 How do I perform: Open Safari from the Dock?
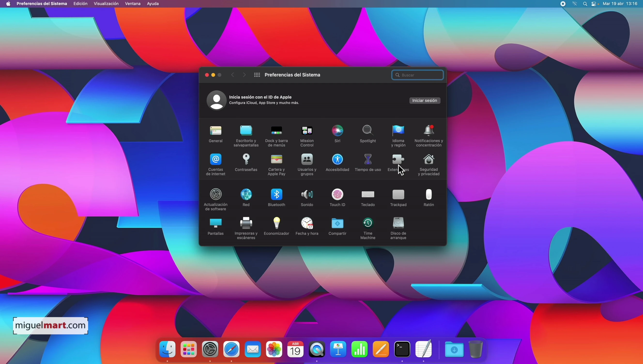231,349
